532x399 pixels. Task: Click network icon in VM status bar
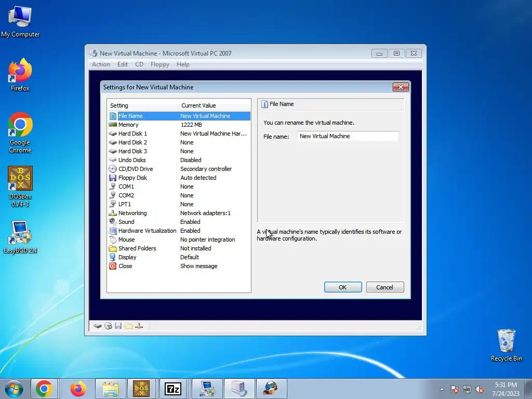tap(139, 326)
